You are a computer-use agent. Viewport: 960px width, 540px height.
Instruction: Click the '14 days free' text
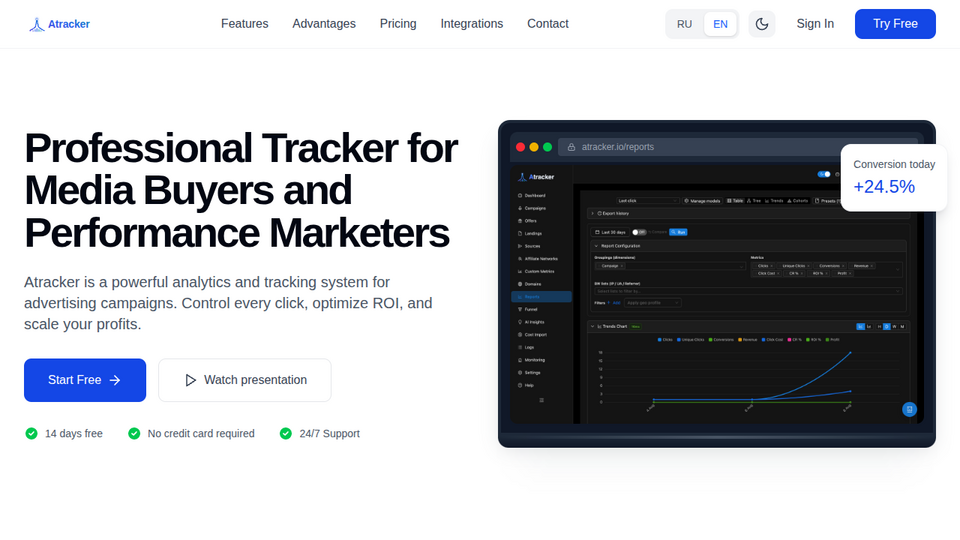tap(74, 433)
